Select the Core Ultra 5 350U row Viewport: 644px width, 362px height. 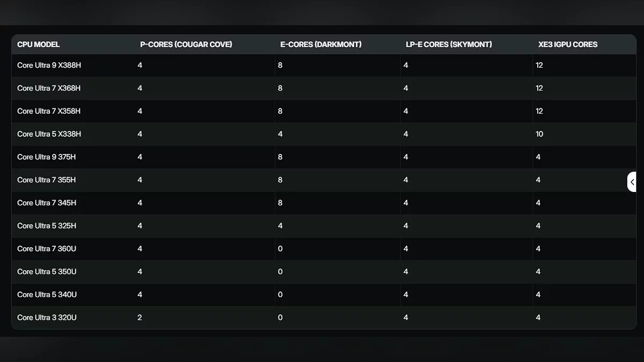(x=47, y=272)
